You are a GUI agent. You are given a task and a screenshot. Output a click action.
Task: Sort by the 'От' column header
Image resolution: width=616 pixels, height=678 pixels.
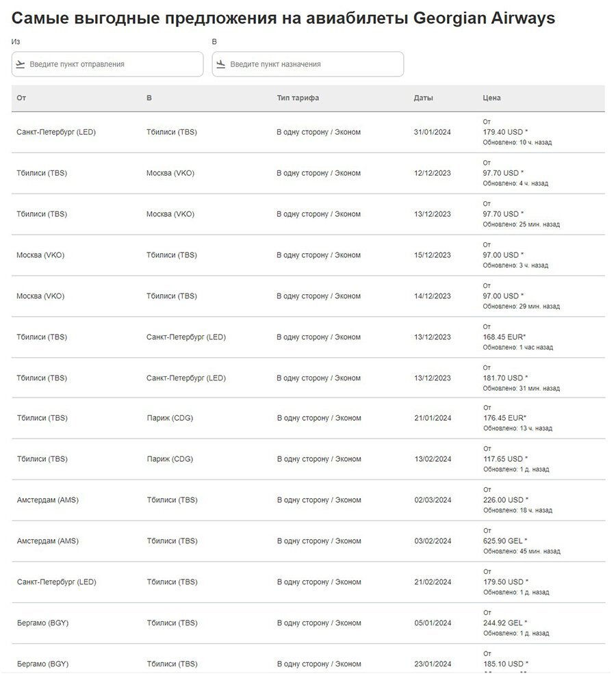pos(21,98)
